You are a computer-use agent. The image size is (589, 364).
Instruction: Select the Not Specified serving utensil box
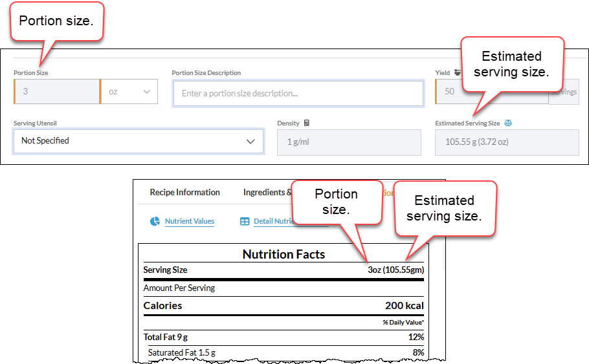coord(139,141)
